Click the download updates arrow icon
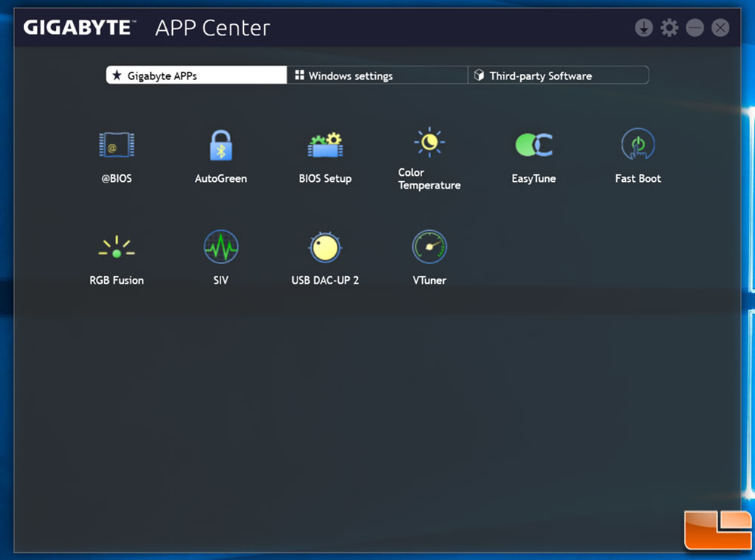The image size is (755, 560). (x=644, y=28)
